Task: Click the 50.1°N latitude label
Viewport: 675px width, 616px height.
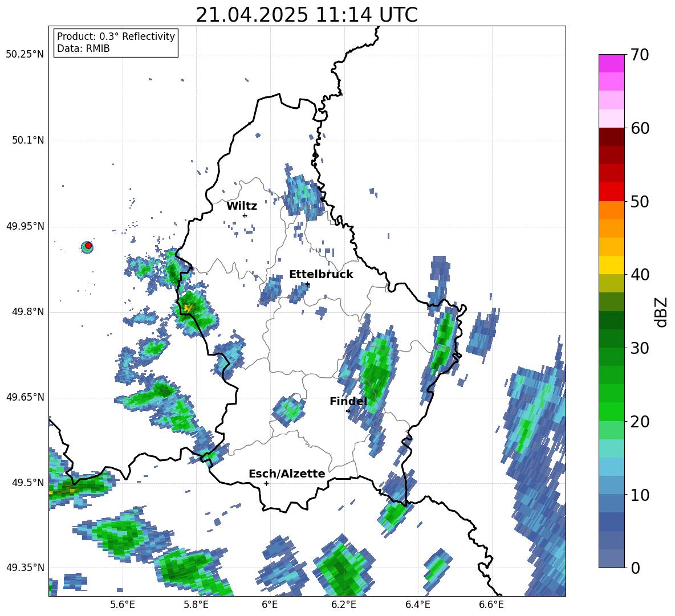Action: click(29, 141)
